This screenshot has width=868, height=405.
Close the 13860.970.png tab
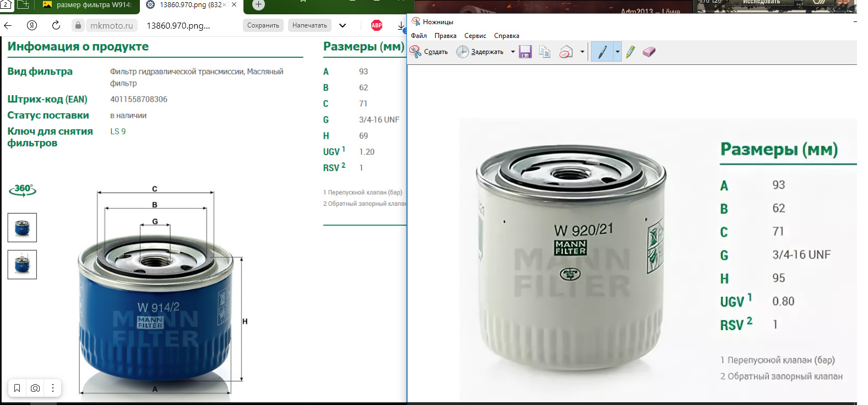234,4
